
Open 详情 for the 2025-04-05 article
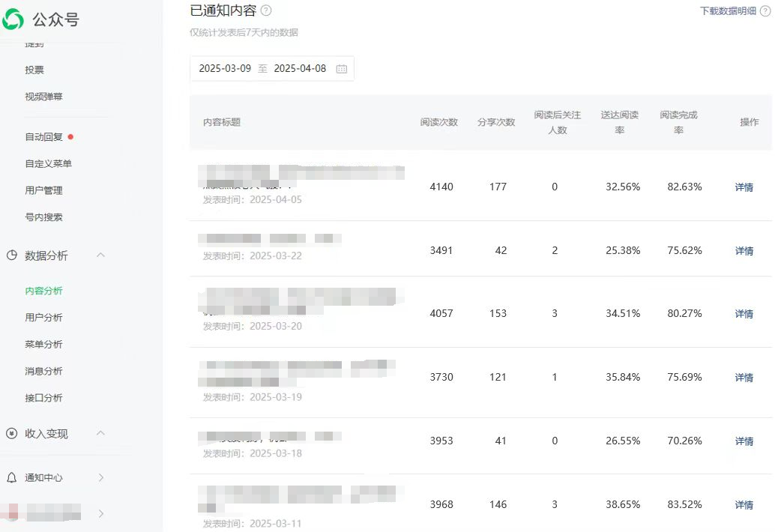(744, 187)
